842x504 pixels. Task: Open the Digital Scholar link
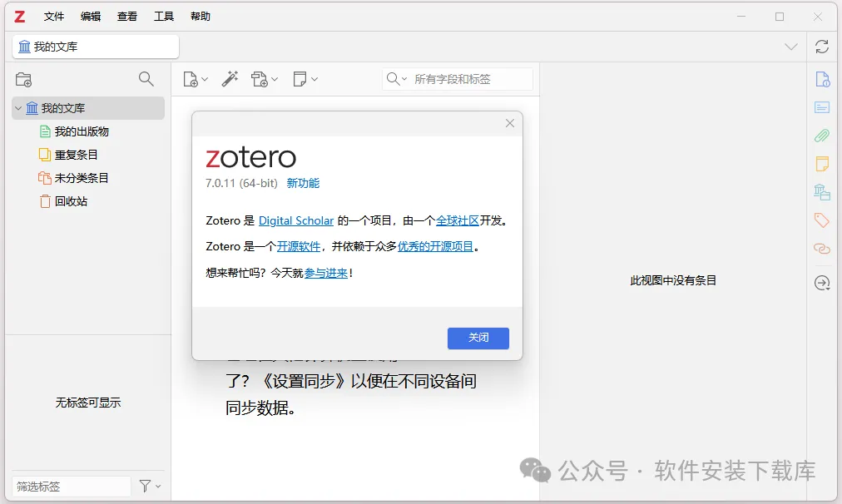(296, 220)
